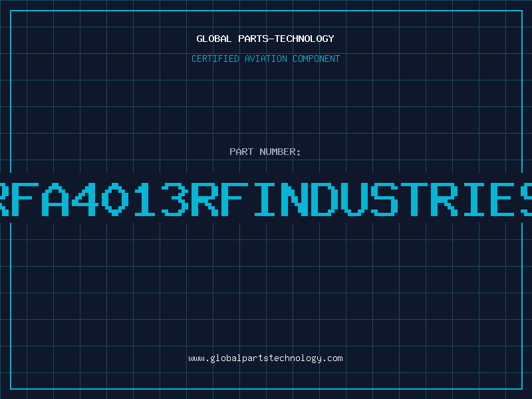Open the www.globalpartstechnology.com link

pyautogui.click(x=265, y=358)
